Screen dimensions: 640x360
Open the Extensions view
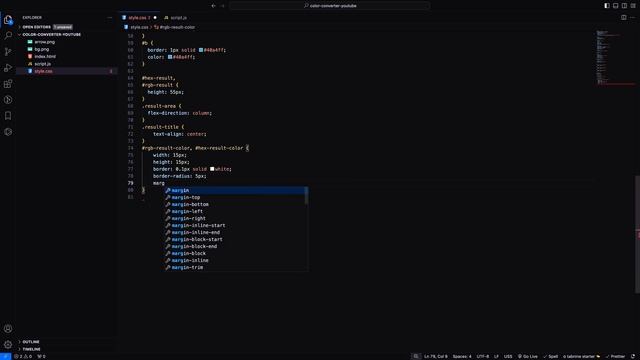[8, 84]
